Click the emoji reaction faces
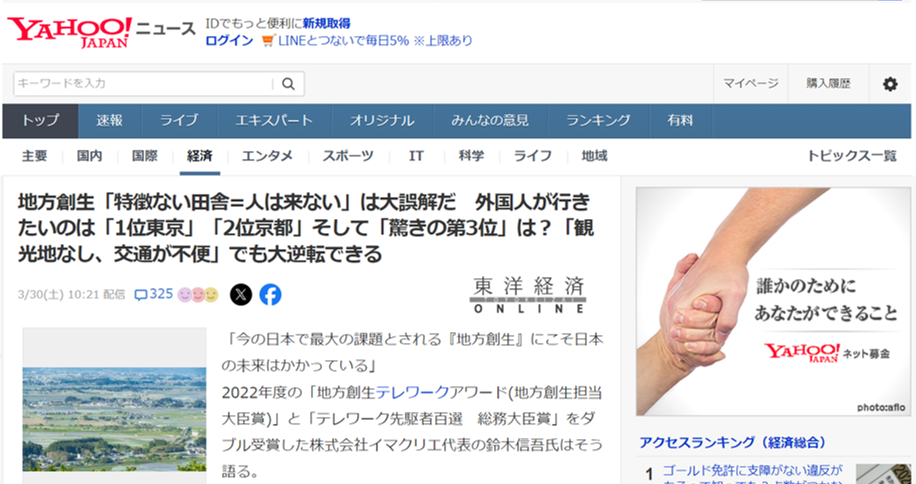This screenshot has height=484, width=916. (198, 295)
